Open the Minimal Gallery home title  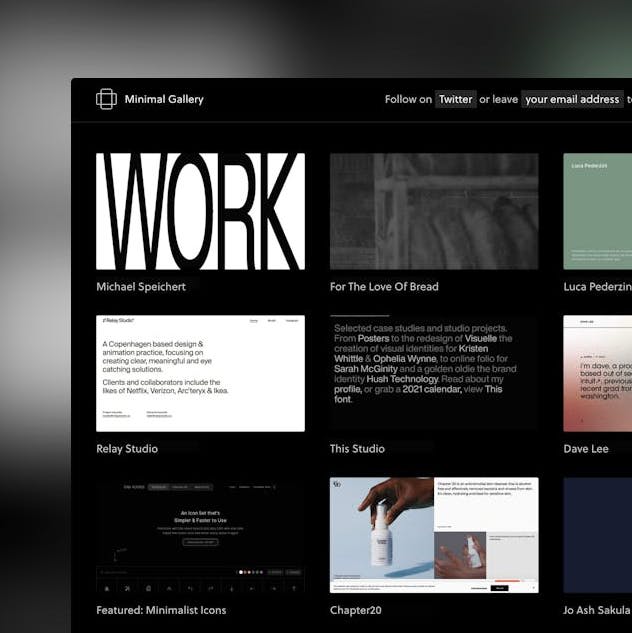click(164, 99)
